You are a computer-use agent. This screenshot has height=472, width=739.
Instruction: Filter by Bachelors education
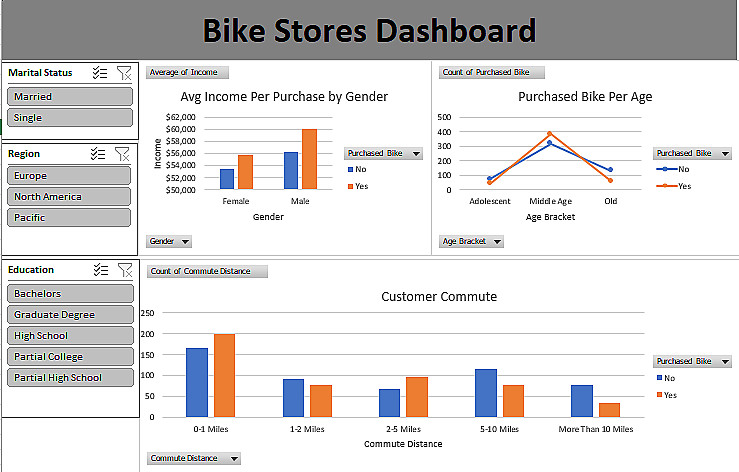tap(70, 293)
